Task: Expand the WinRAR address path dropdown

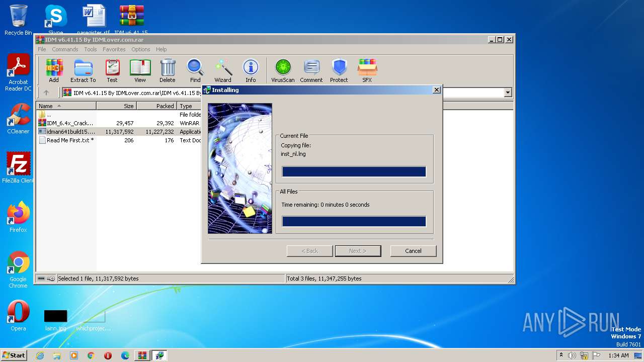Action: pyautogui.click(x=508, y=93)
